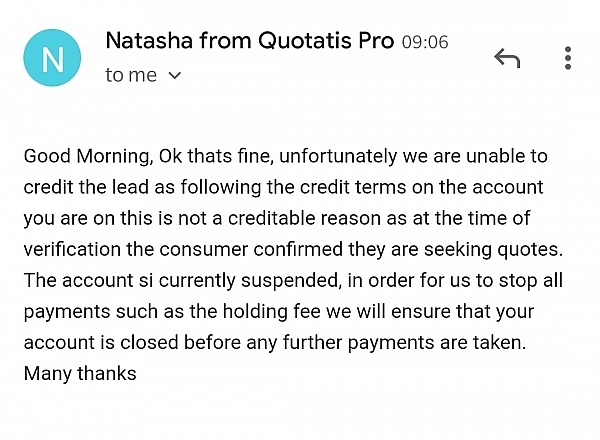The height and width of the screenshot is (440, 600).
Task: Tap the sender avatar with letter N
Action: click(x=54, y=58)
